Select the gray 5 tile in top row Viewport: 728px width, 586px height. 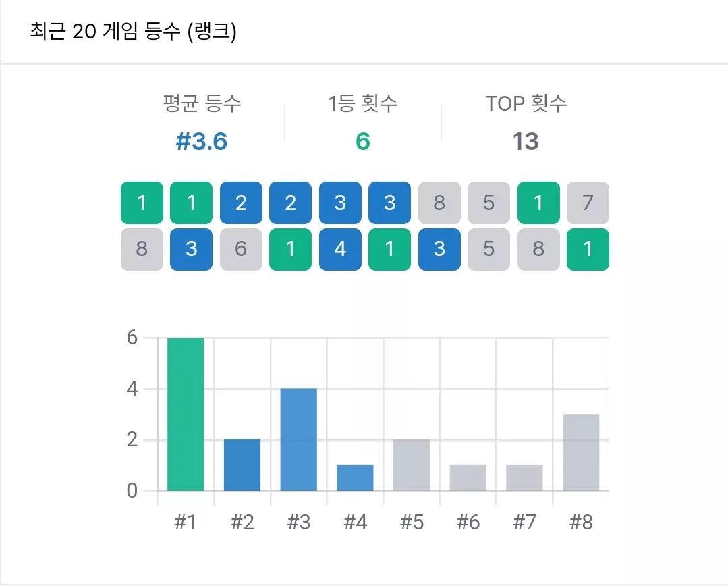coord(488,203)
